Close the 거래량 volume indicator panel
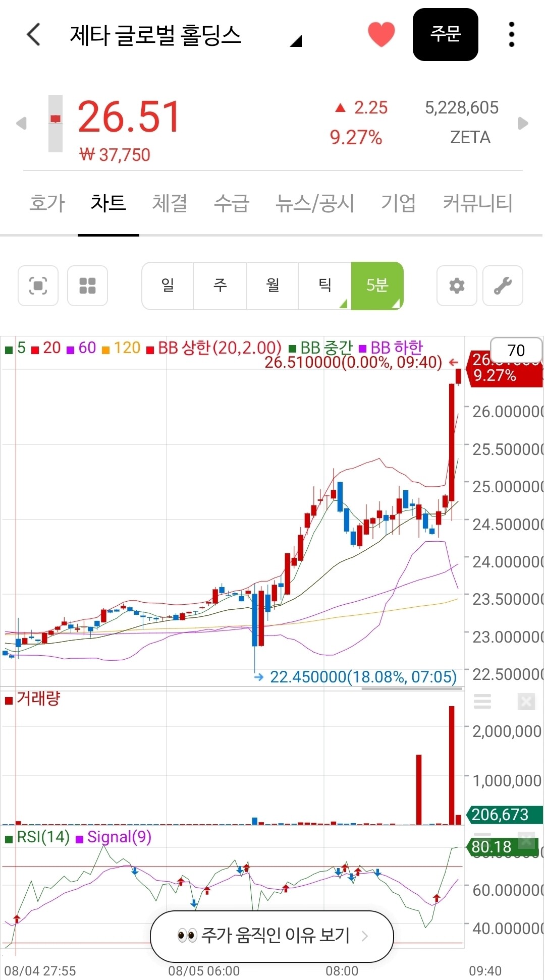 [526, 701]
